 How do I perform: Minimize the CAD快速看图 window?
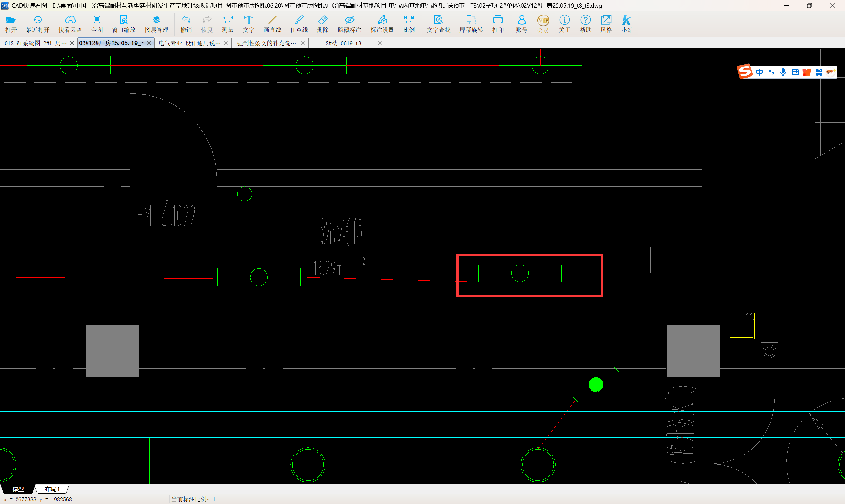point(787,5)
